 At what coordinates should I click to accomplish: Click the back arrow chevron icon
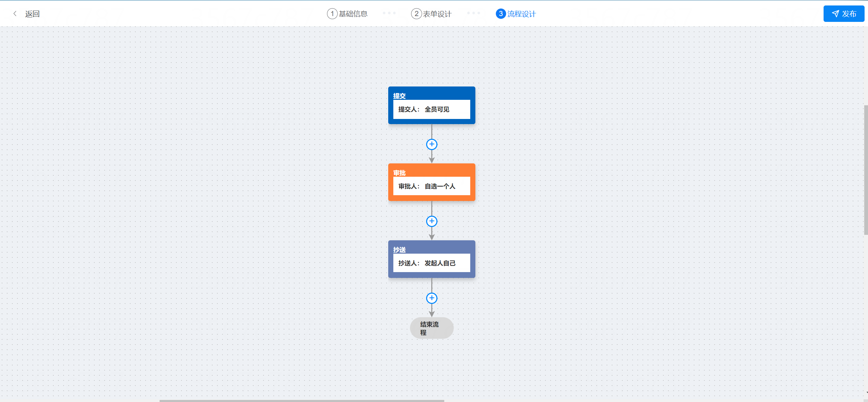(x=15, y=14)
